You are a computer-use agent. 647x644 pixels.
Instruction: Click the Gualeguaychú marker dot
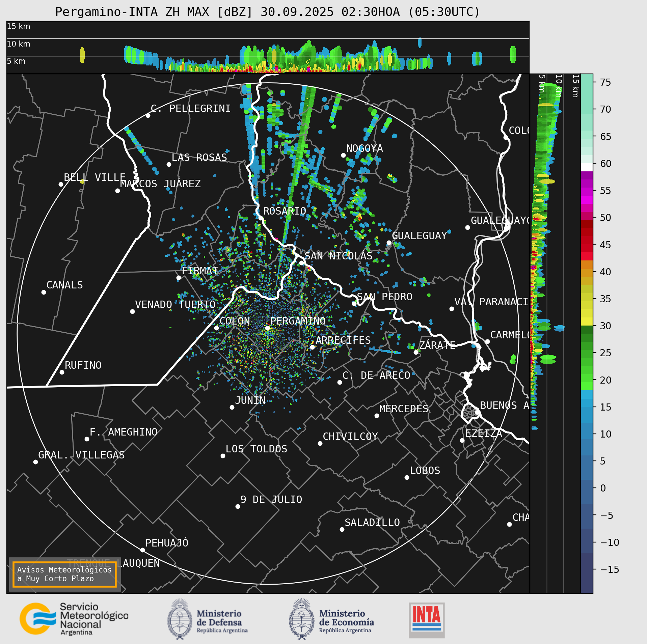point(467,227)
